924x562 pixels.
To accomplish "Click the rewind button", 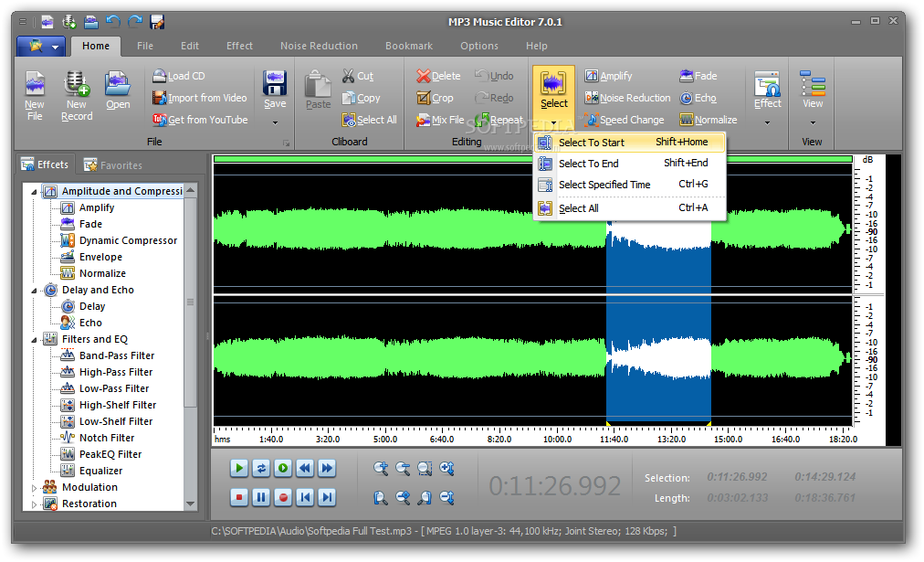I will (x=305, y=468).
